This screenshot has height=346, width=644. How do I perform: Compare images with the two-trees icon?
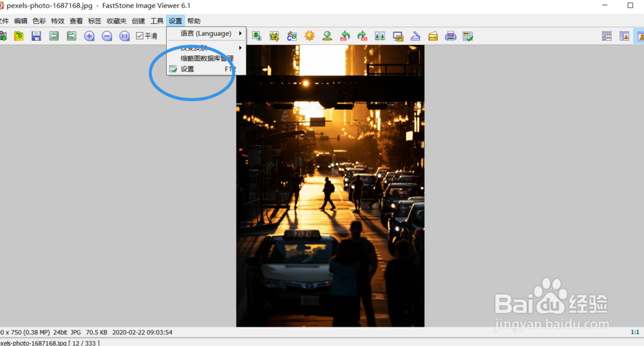380,36
